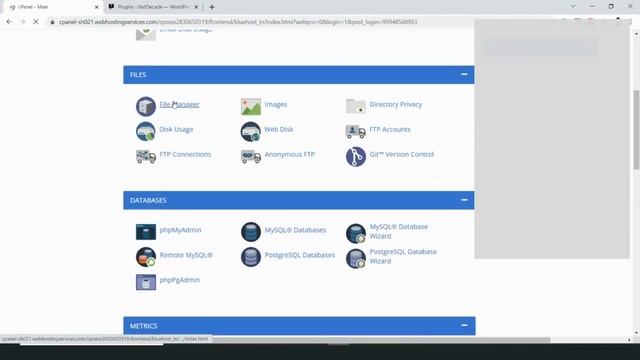
Task: Click the Disk Usage icon
Action: click(x=146, y=131)
